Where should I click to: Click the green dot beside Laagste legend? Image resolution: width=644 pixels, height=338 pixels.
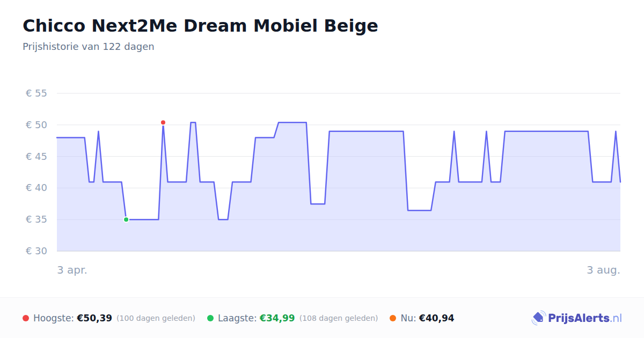tap(210, 318)
